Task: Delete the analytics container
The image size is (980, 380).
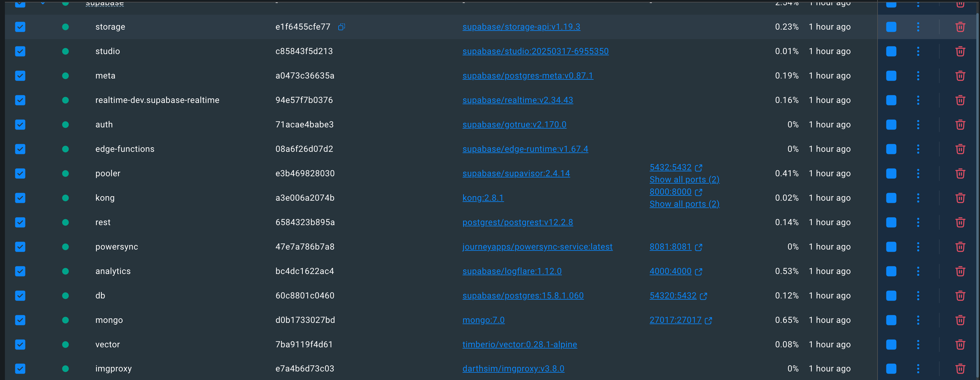Action: 960,271
